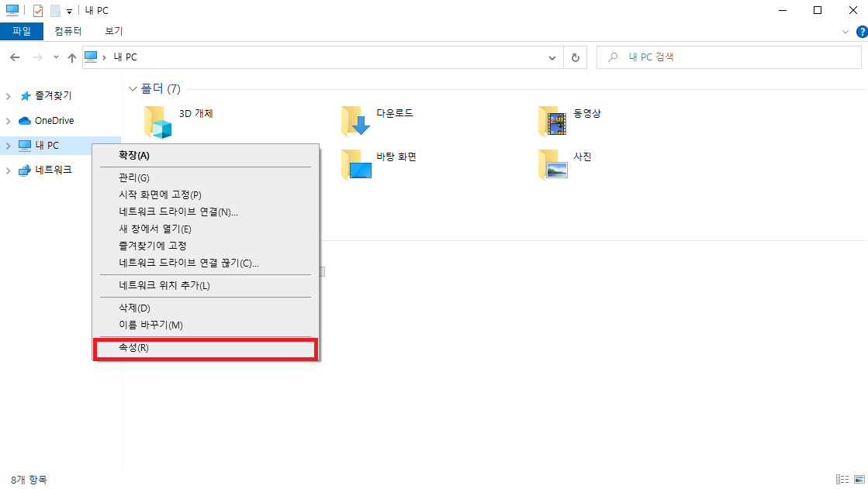The height and width of the screenshot is (489, 868).
Task: Click the 네트워크 icon in sidebar
Action: pyautogui.click(x=24, y=170)
